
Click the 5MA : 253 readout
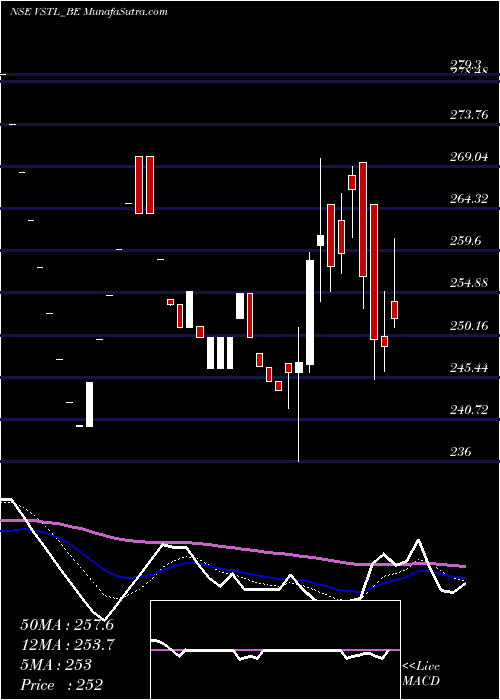(56, 665)
